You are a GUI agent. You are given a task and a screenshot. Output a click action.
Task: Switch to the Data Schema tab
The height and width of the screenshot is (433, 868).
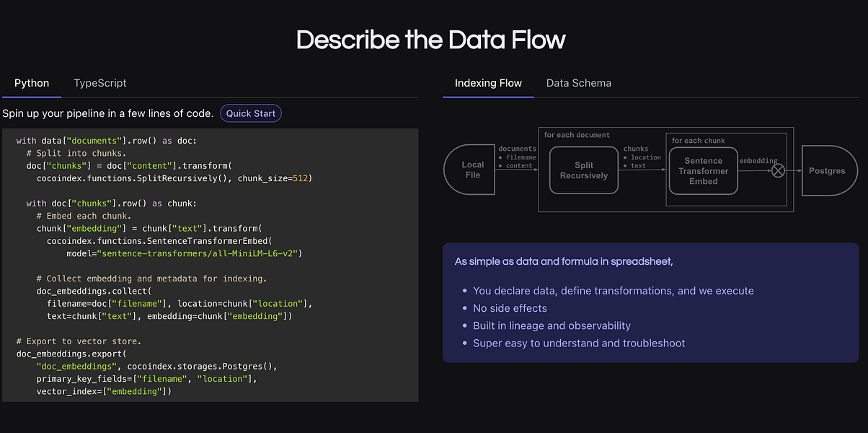pyautogui.click(x=579, y=83)
